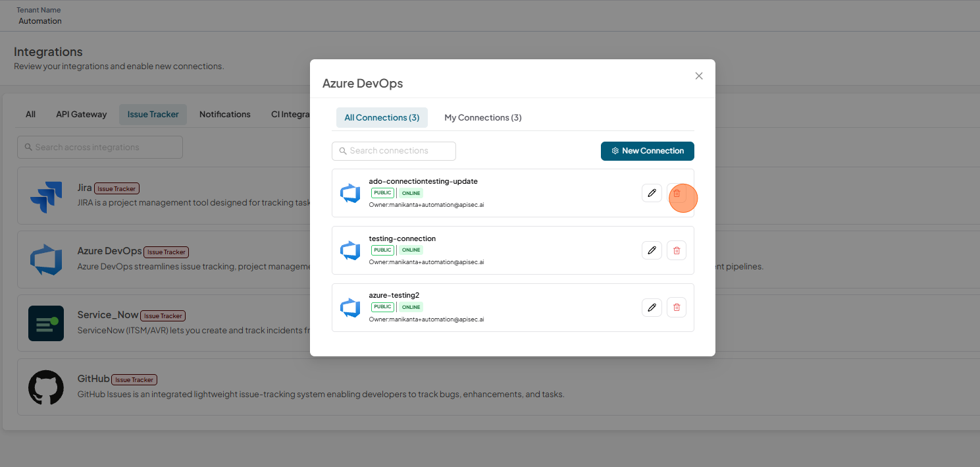The height and width of the screenshot is (467, 980).
Task: Click the azure-testing2 name
Action: pos(394,295)
